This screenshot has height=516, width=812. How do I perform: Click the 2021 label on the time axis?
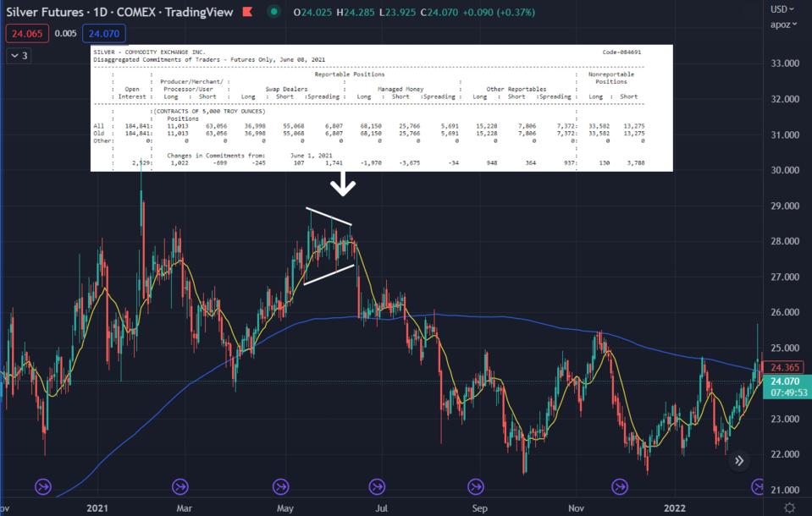point(97,508)
